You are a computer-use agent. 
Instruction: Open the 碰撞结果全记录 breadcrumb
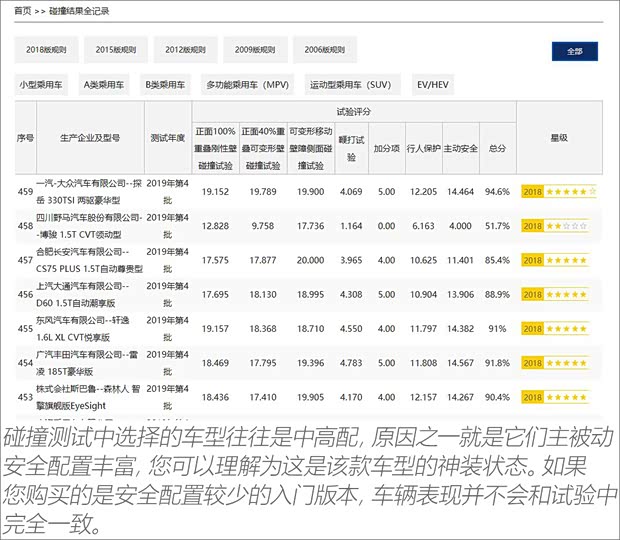[x=79, y=11]
